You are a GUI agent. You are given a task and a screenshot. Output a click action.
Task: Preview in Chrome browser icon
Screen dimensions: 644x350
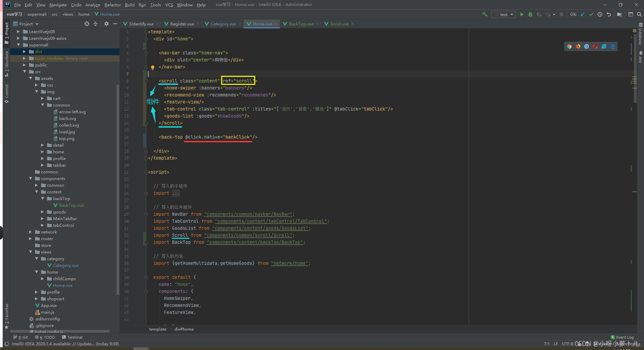pos(569,46)
